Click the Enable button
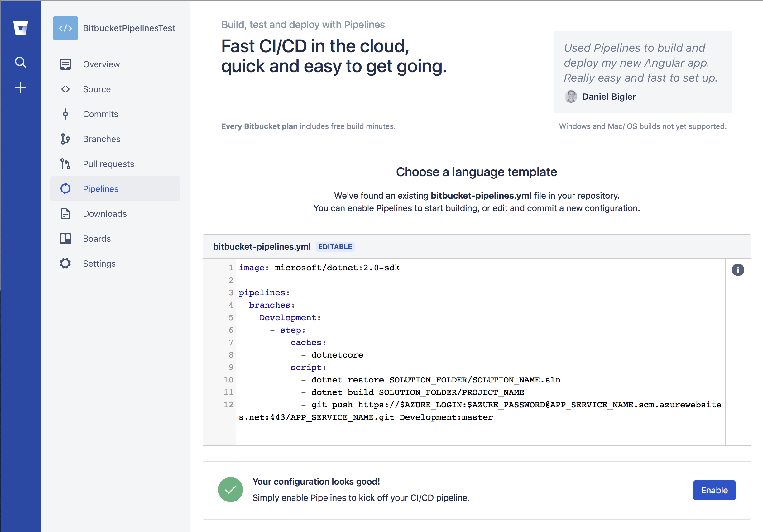The width and height of the screenshot is (763, 532). (x=714, y=490)
